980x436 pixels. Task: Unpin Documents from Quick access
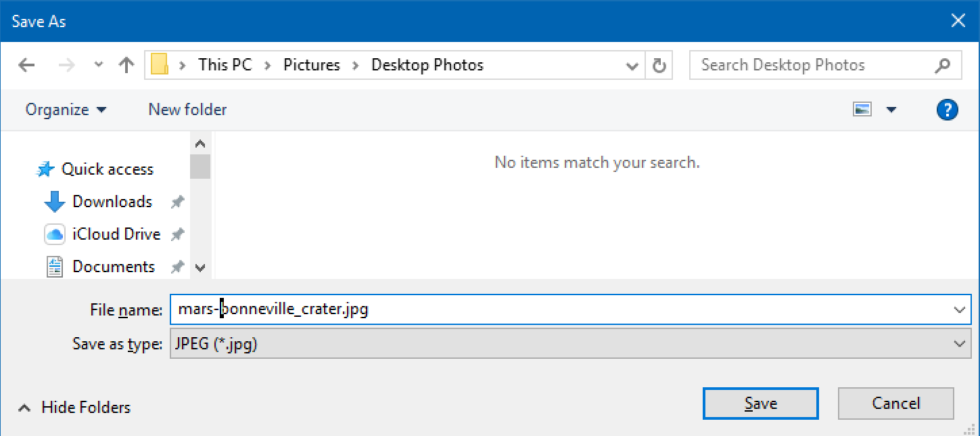[x=176, y=266]
